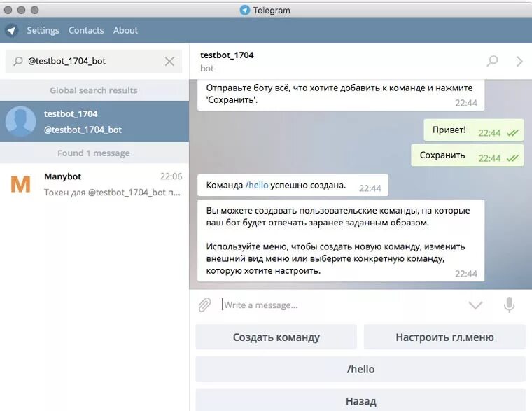Click the testbot_1704 chat header title
The width and height of the screenshot is (532, 411).
tap(227, 55)
